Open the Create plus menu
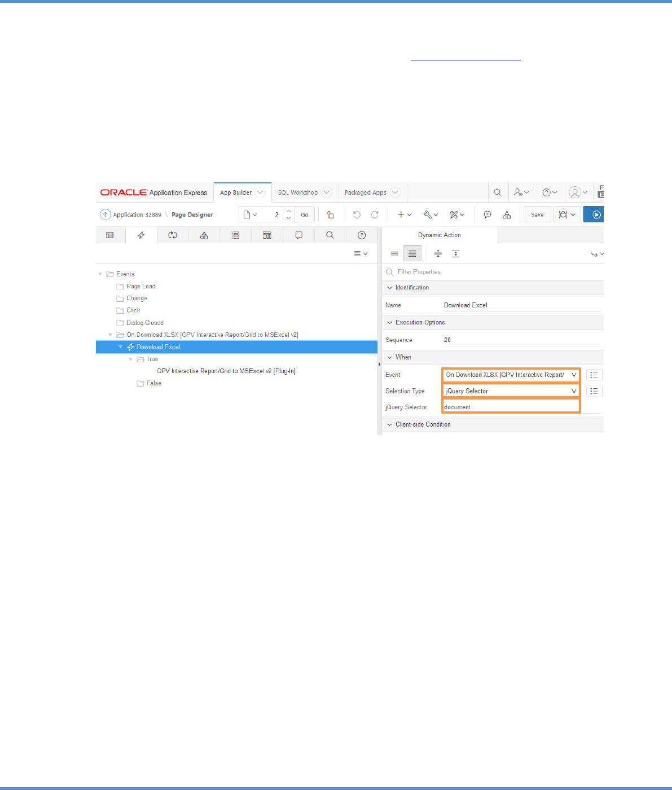This screenshot has width=672, height=790. pyautogui.click(x=405, y=214)
